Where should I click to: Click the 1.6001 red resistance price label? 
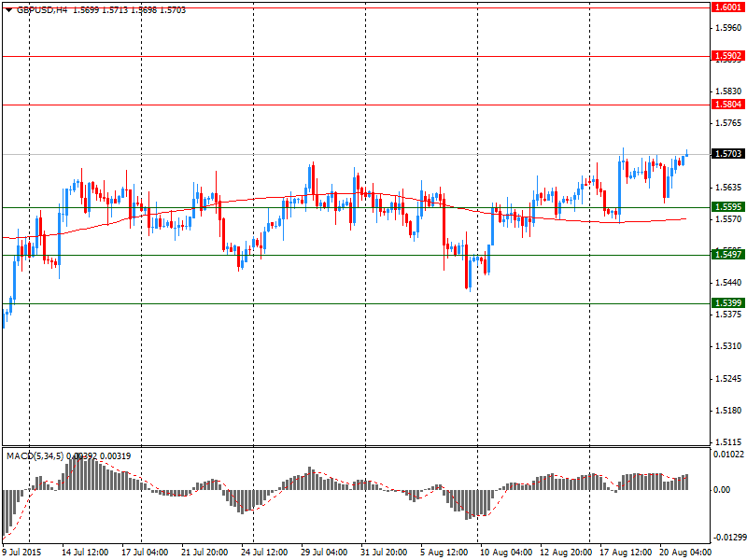point(727,7)
